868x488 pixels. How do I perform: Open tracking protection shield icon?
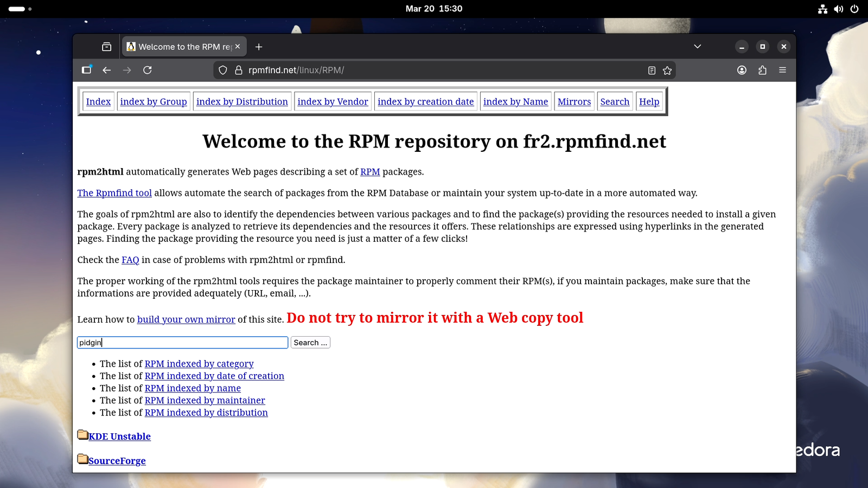click(x=223, y=70)
